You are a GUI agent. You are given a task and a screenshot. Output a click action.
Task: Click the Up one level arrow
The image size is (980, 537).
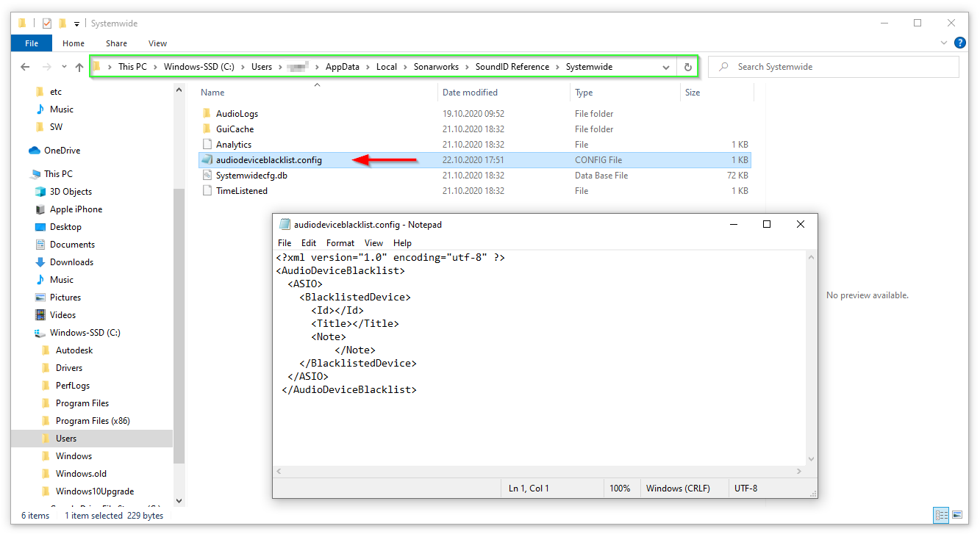[79, 67]
